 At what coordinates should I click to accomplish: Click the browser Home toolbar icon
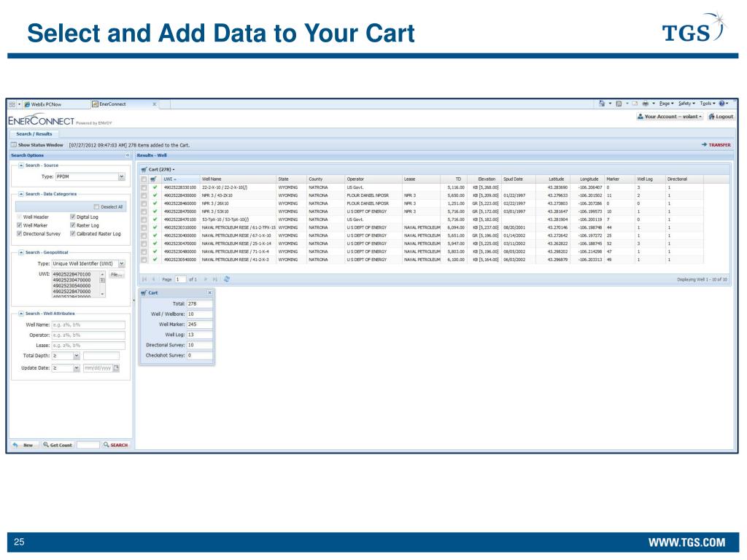coord(602,104)
